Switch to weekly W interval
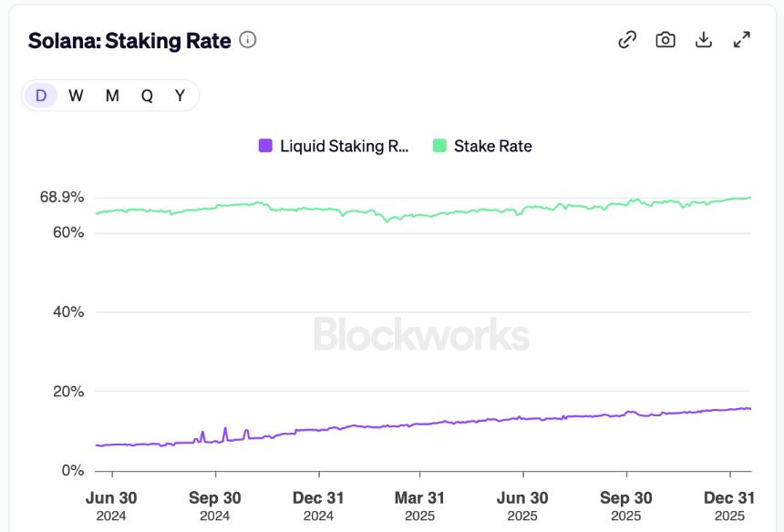This screenshot has width=784, height=532. click(76, 96)
